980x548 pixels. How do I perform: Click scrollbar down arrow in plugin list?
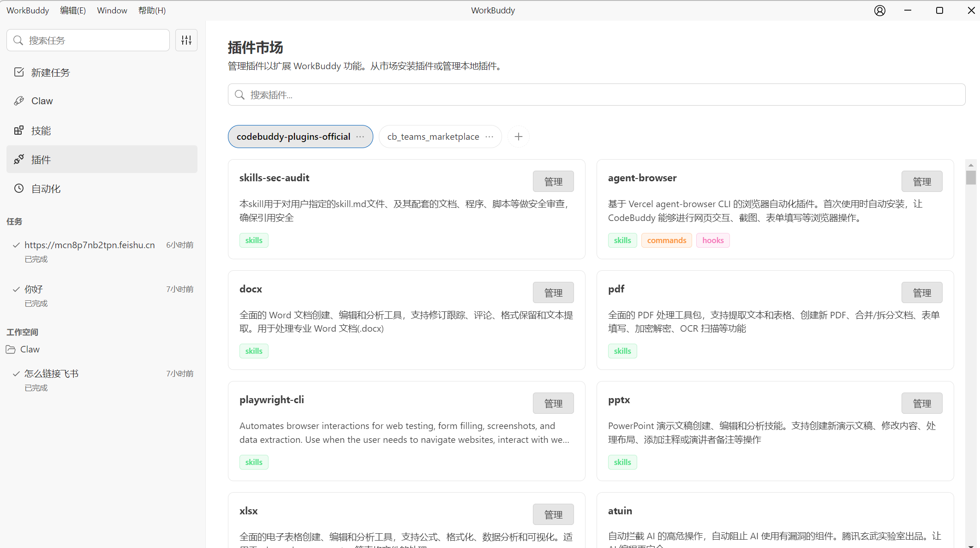tap(971, 545)
